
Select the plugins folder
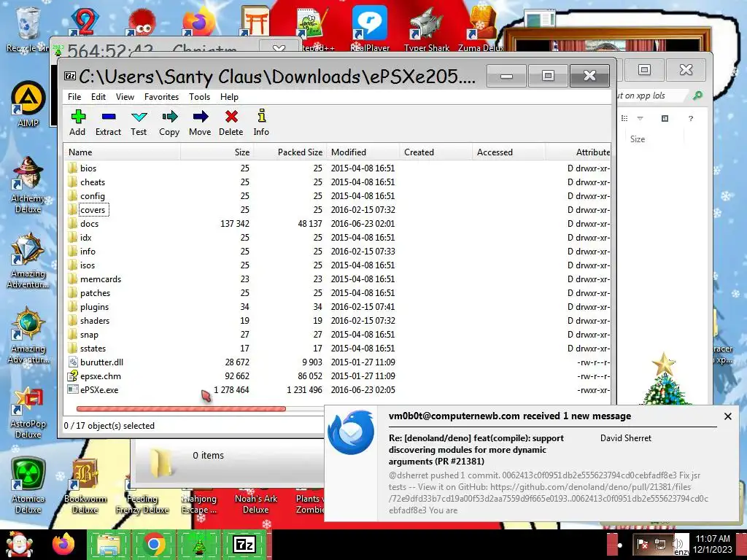click(x=94, y=307)
